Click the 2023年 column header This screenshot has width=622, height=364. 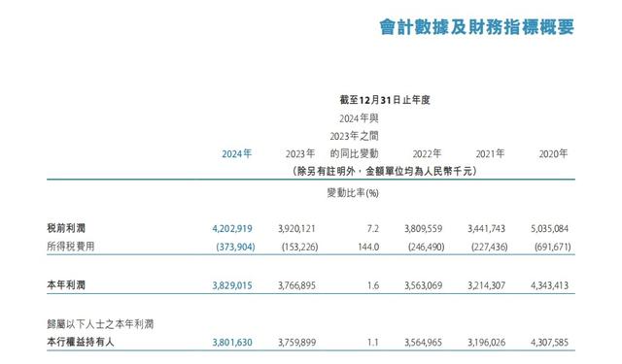[300, 153]
